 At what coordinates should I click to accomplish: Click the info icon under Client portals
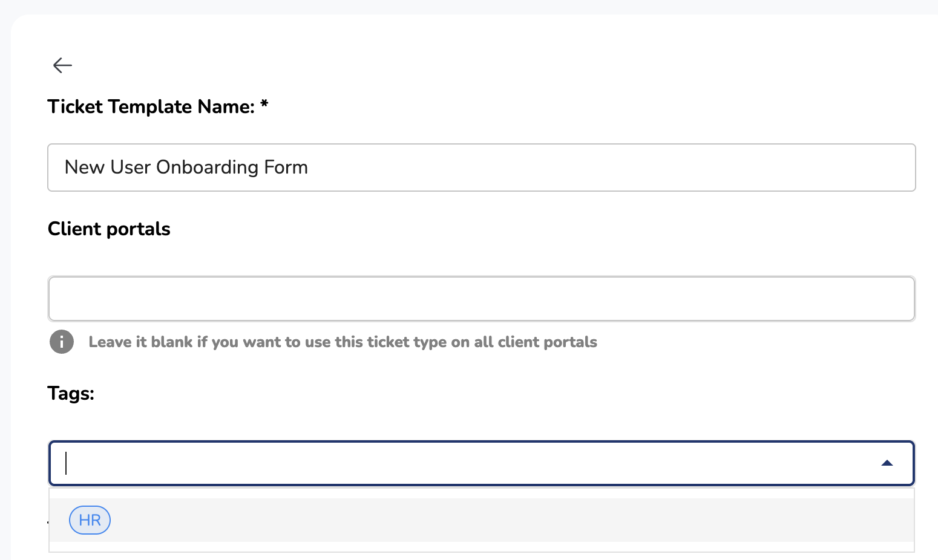62,342
